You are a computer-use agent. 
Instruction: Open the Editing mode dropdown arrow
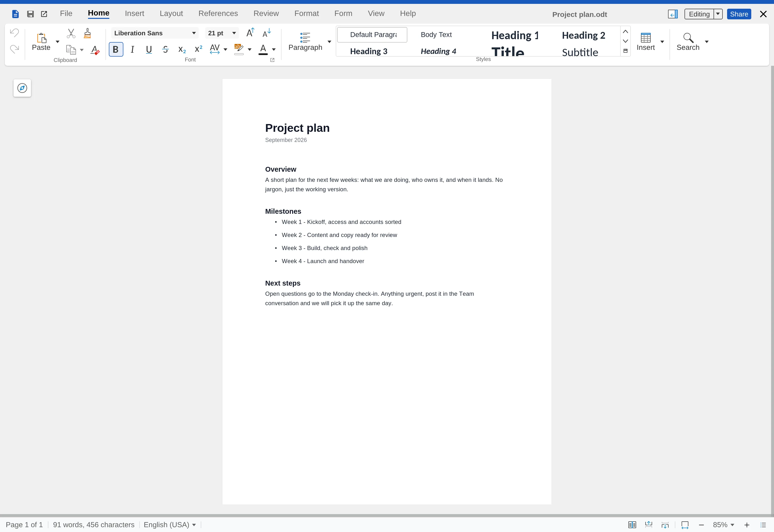[718, 14]
